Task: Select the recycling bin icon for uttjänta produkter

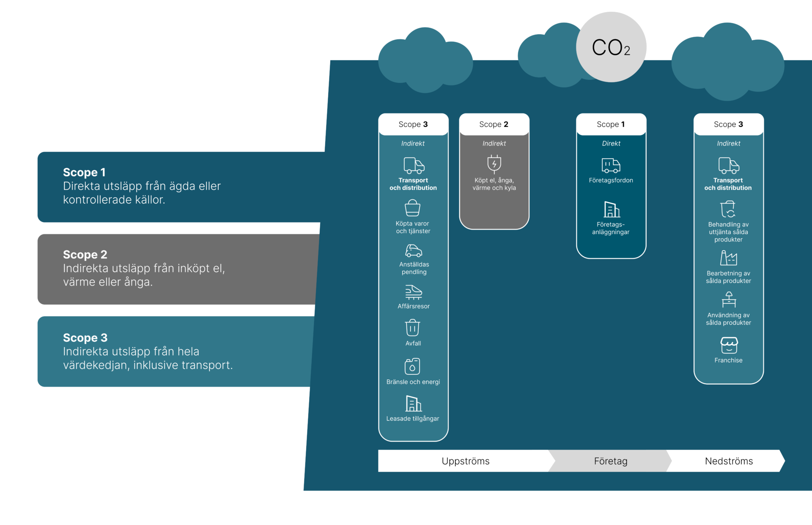Action: [728, 209]
